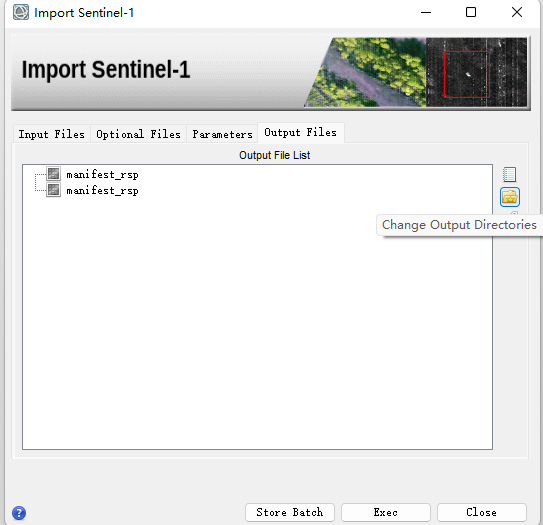This screenshot has height=525, width=543.
Task: Click the Change Output Directories folder icon
Action: [x=509, y=197]
